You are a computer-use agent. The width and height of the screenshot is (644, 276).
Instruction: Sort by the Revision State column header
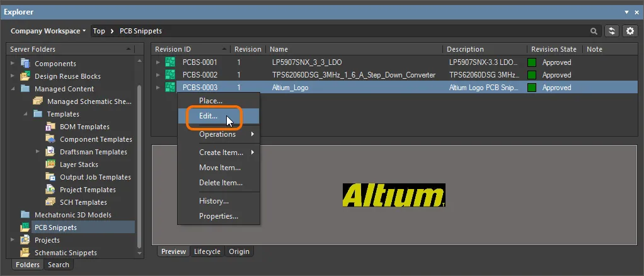[555, 49]
